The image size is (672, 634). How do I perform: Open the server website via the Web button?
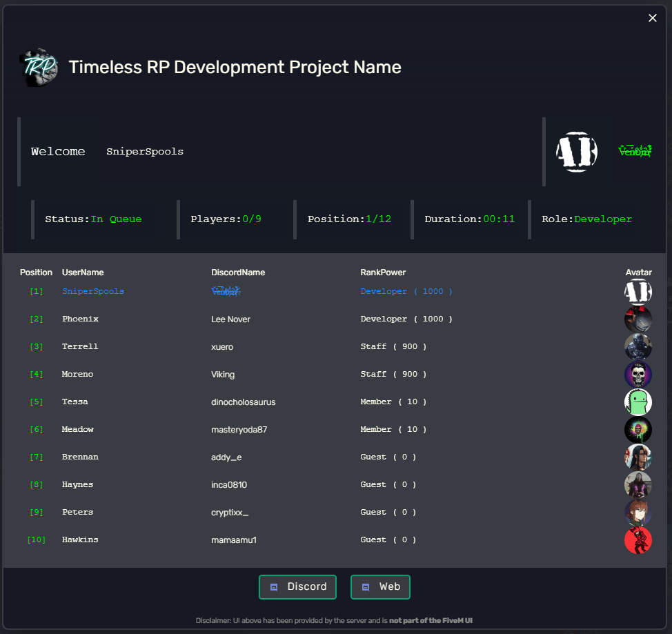pyautogui.click(x=380, y=586)
